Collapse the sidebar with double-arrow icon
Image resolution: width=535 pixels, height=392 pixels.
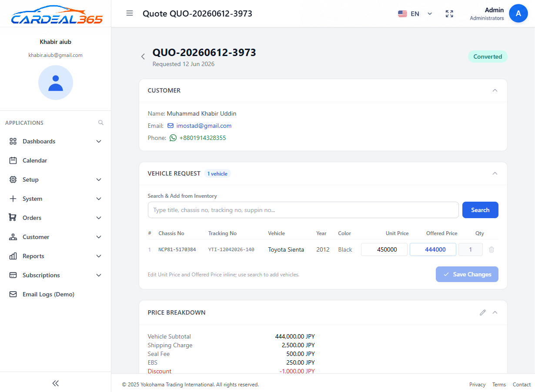pyautogui.click(x=55, y=383)
